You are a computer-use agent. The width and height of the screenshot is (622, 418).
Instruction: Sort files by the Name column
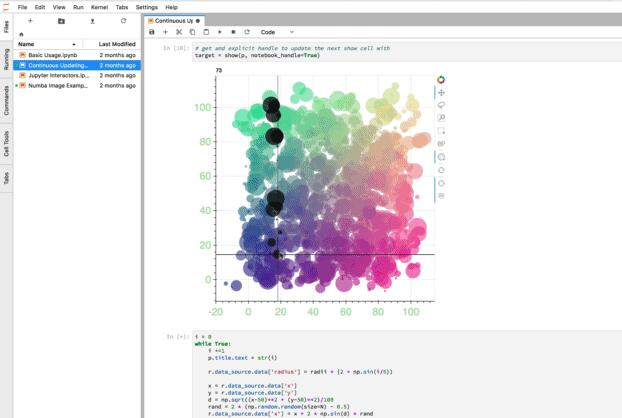coord(26,44)
